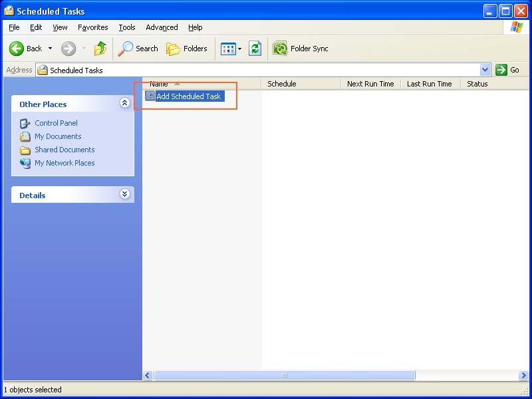Open the Help menu
532x399 pixels.
(x=196, y=27)
